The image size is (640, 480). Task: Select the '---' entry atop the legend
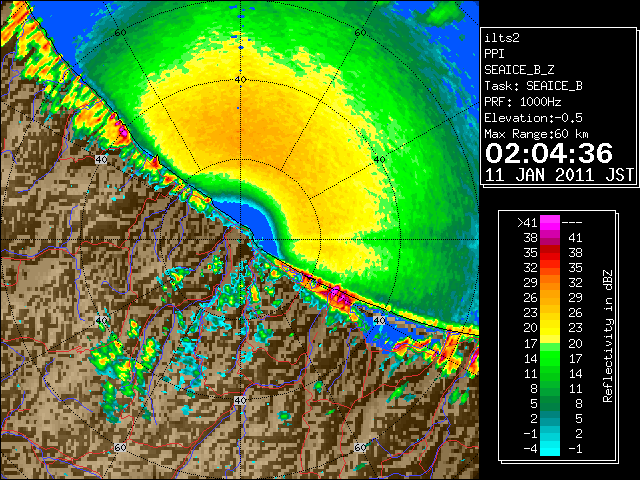[572, 223]
